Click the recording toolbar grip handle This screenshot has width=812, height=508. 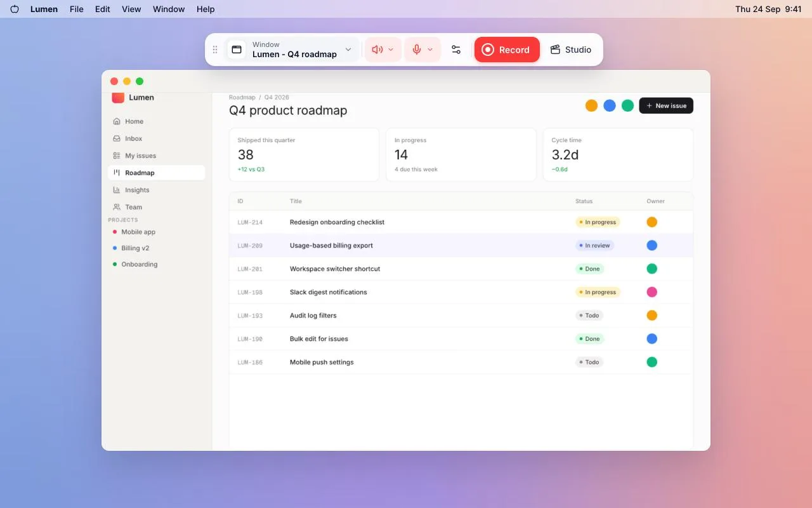coord(215,50)
